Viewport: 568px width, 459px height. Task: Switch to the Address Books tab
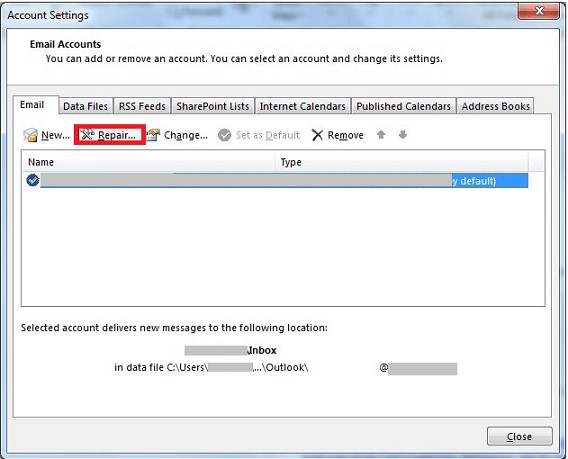pyautogui.click(x=496, y=106)
